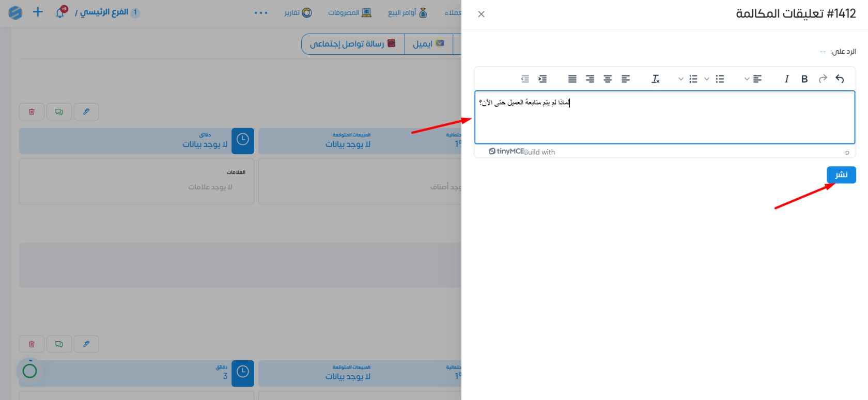The width and height of the screenshot is (868, 400).
Task: Open alignment options dropdown chevron
Action: click(x=747, y=79)
